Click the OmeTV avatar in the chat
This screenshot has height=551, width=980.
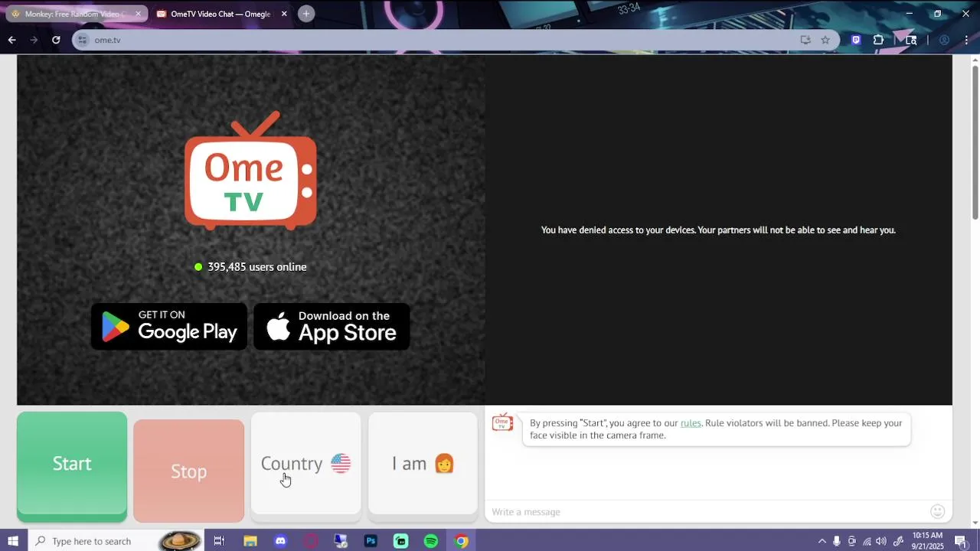502,422
